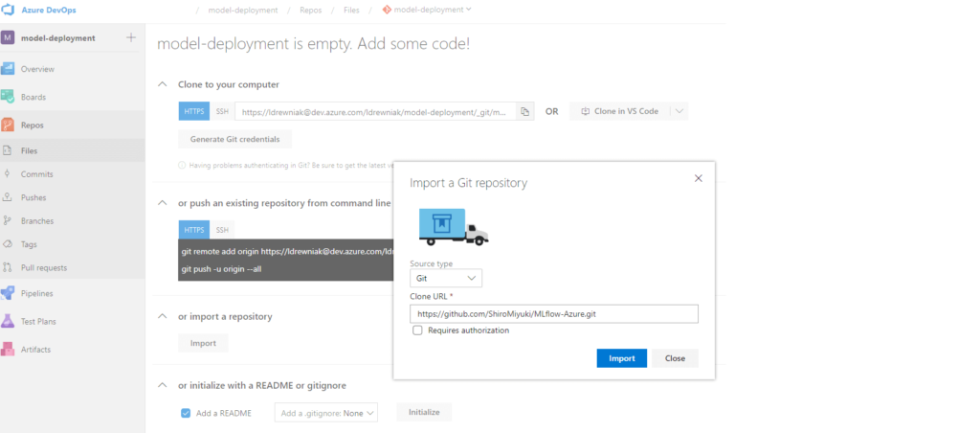Select the HTTPS tab under Clone to your computer
This screenshot has height=433, width=980.
coord(194,111)
